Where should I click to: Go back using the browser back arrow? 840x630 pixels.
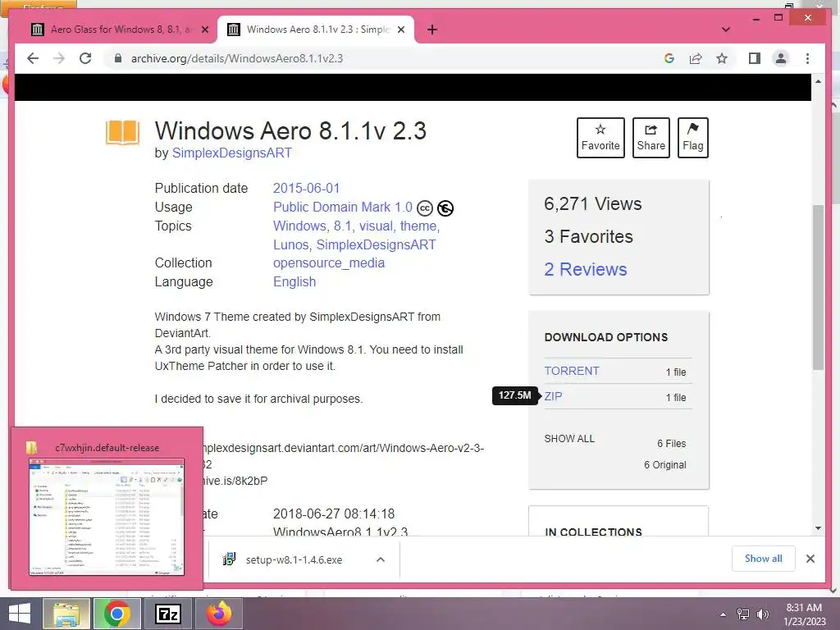click(x=33, y=58)
